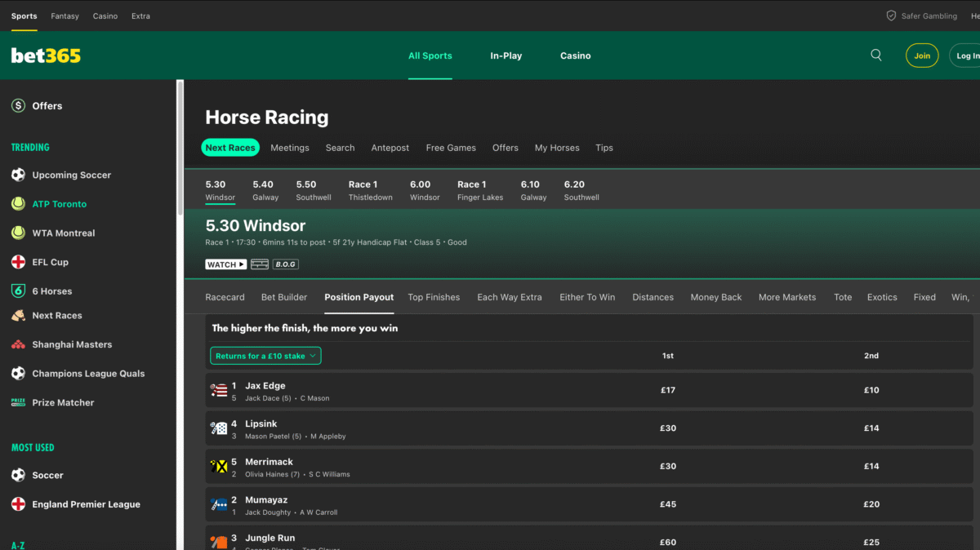Click the Join button
This screenshot has width=980, height=550.
pyautogui.click(x=922, y=55)
